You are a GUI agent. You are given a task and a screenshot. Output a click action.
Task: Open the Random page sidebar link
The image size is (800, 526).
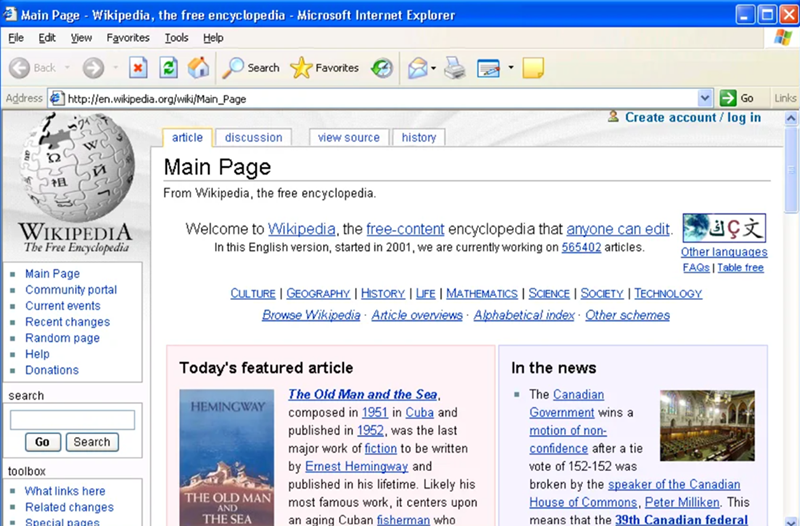coord(62,338)
